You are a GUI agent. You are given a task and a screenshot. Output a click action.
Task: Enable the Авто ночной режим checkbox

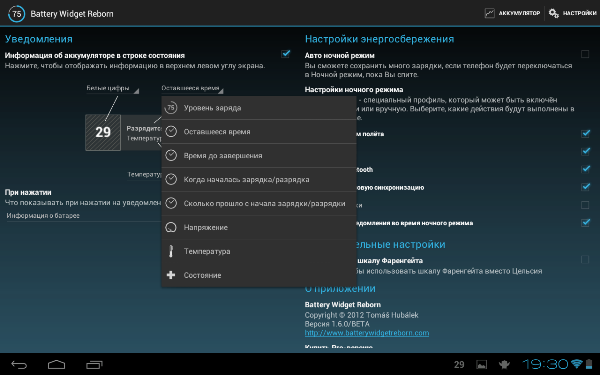pos(585,54)
